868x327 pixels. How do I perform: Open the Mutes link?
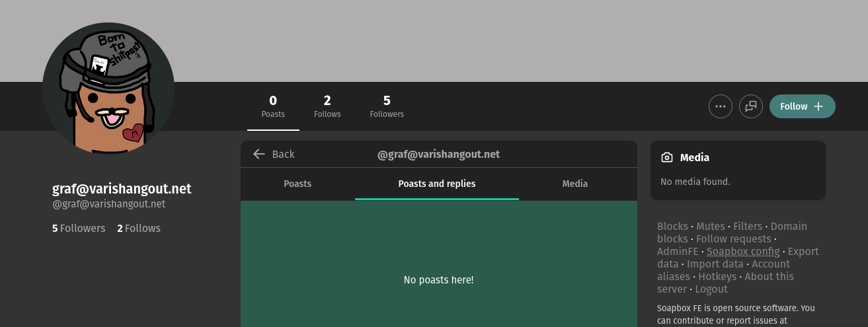point(710,226)
